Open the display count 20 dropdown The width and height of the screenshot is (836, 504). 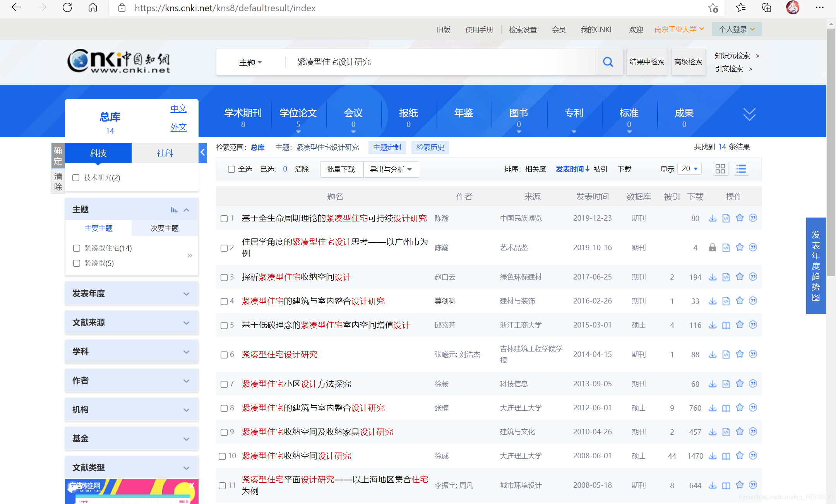689,169
